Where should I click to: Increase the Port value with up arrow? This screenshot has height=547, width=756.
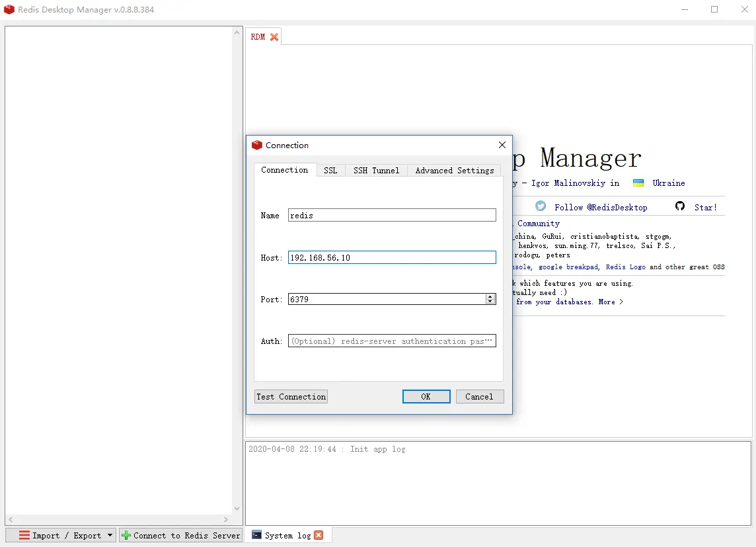coord(490,297)
